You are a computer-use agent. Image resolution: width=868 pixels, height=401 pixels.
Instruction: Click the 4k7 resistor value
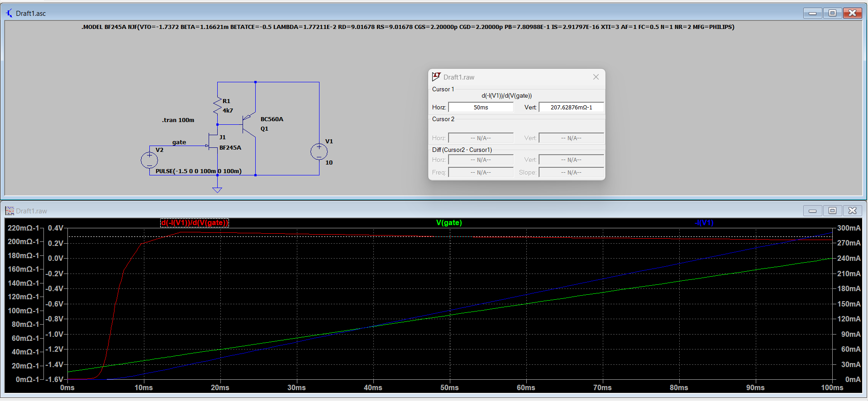coord(228,110)
